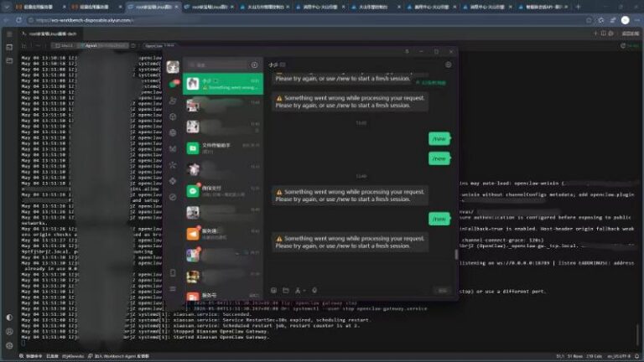Click the plus button beside WeChat search

tap(255, 65)
